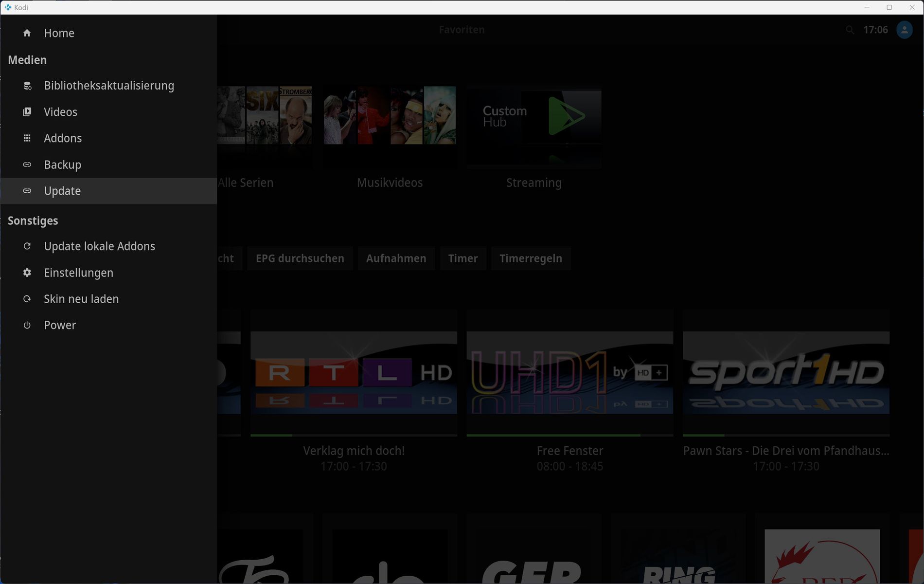This screenshot has height=584, width=924.
Task: Click the Bibliotheksaktualisierung database icon
Action: coord(27,86)
